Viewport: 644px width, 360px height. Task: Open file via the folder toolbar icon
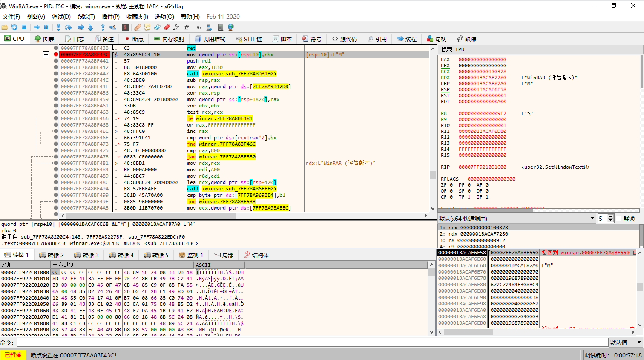tap(5, 27)
